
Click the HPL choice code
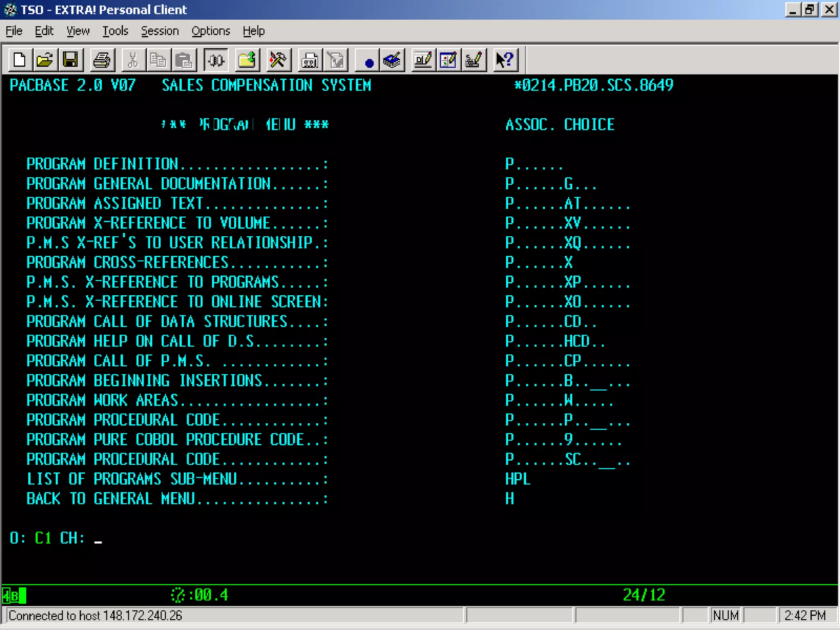click(518, 479)
